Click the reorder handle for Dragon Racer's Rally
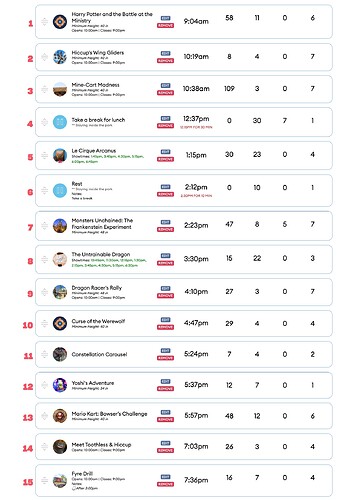Image resolution: width=364 pixels, height=500 pixels. (x=44, y=292)
